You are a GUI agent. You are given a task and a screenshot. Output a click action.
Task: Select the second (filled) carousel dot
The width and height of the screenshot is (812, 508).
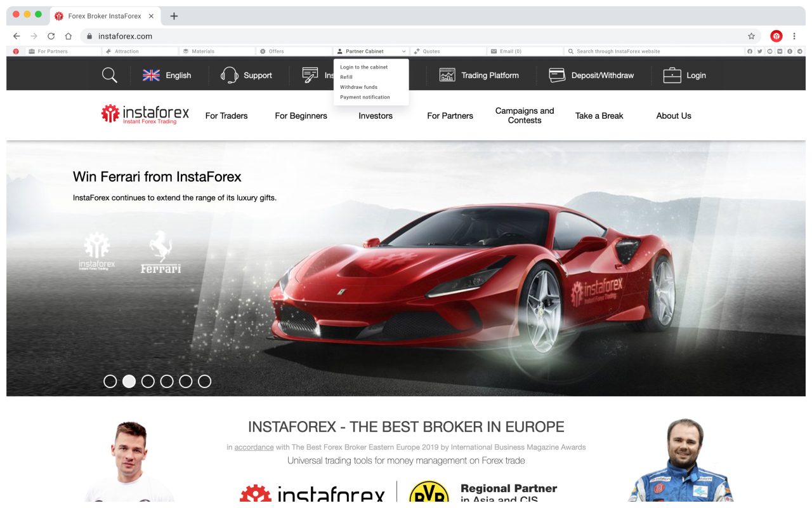[x=129, y=381]
